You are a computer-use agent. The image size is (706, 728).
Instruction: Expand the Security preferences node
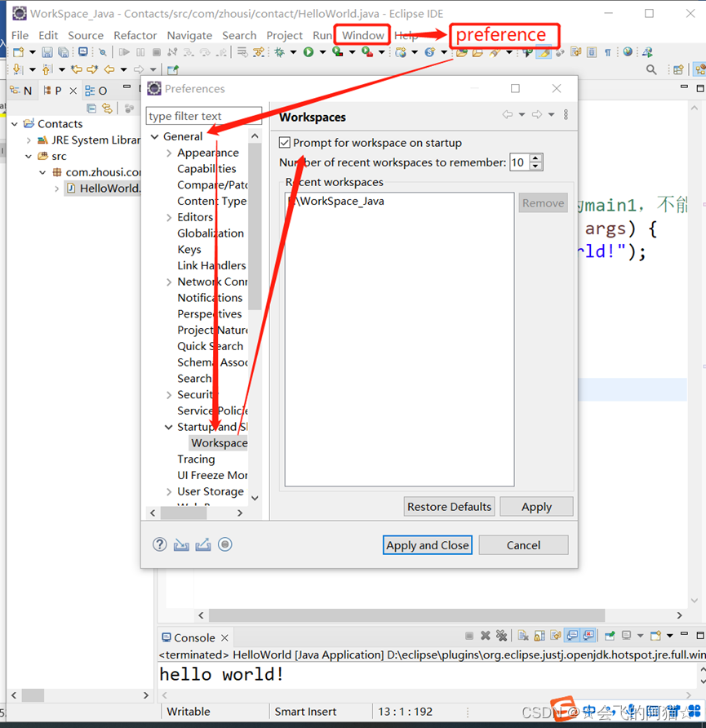pos(169,395)
